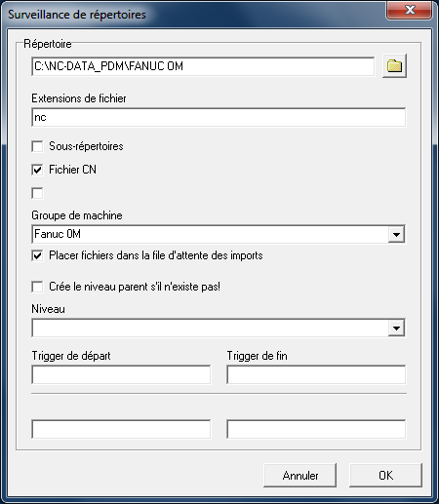Toggle the unlabeled checkbox below Fichier CN
Viewport: 439px width, 504px height.
click(x=37, y=193)
